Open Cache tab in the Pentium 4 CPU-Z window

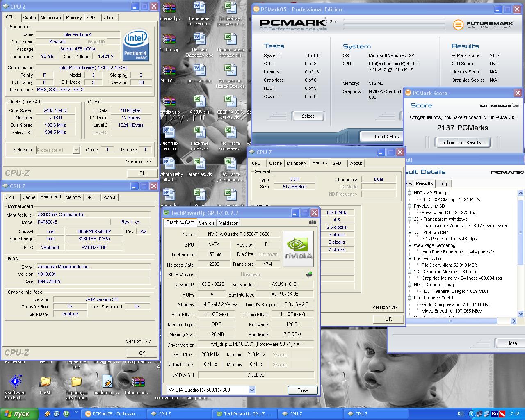tap(29, 18)
